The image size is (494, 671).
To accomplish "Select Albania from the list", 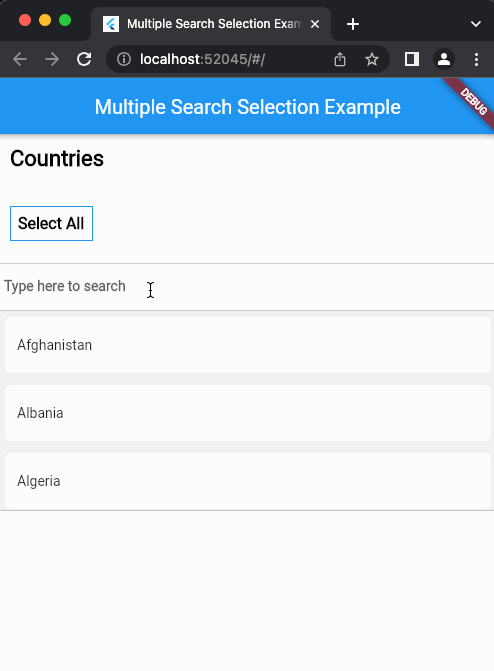I will (248, 413).
